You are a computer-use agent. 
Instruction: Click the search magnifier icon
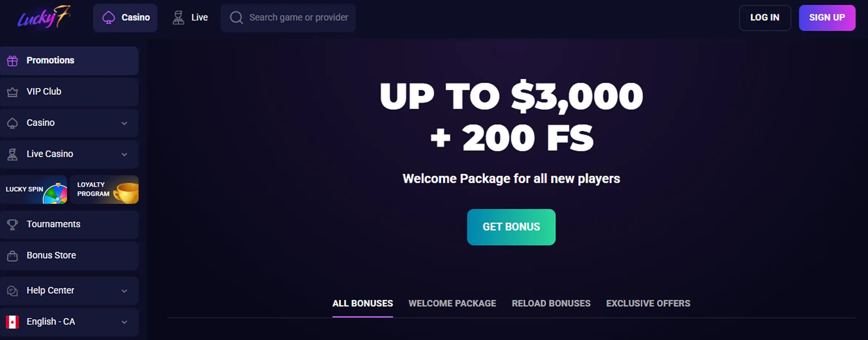pos(236,17)
